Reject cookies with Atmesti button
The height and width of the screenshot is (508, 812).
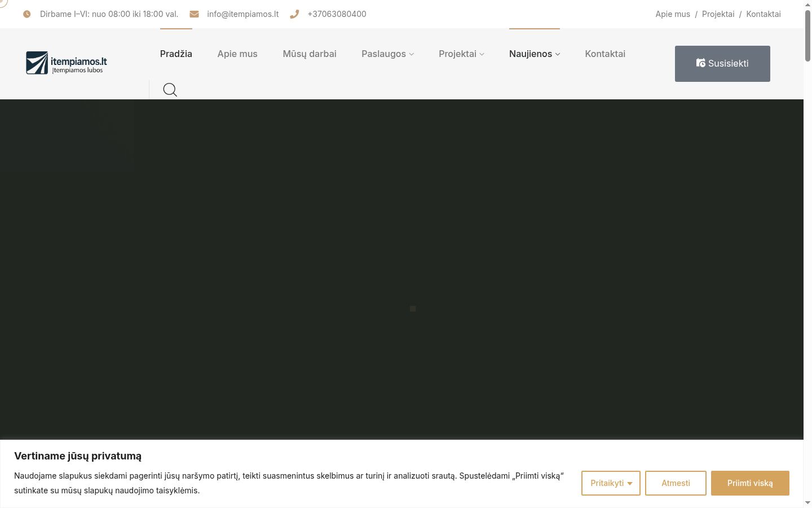[x=676, y=483]
